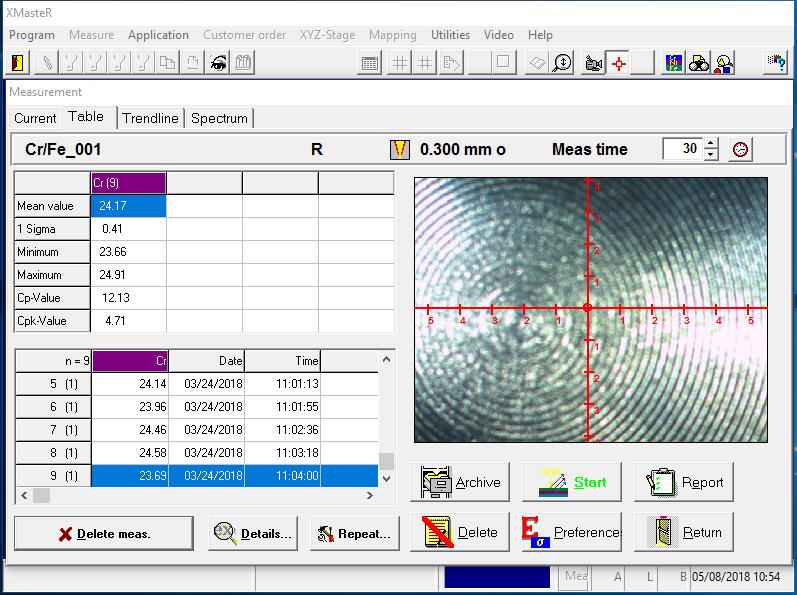
Task: Switch to the Trendline tab
Action: pos(150,118)
